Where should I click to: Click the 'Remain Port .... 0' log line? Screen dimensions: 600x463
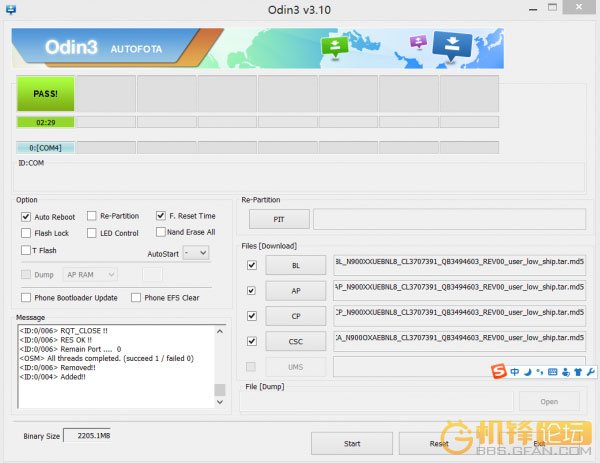pyautogui.click(x=70, y=349)
